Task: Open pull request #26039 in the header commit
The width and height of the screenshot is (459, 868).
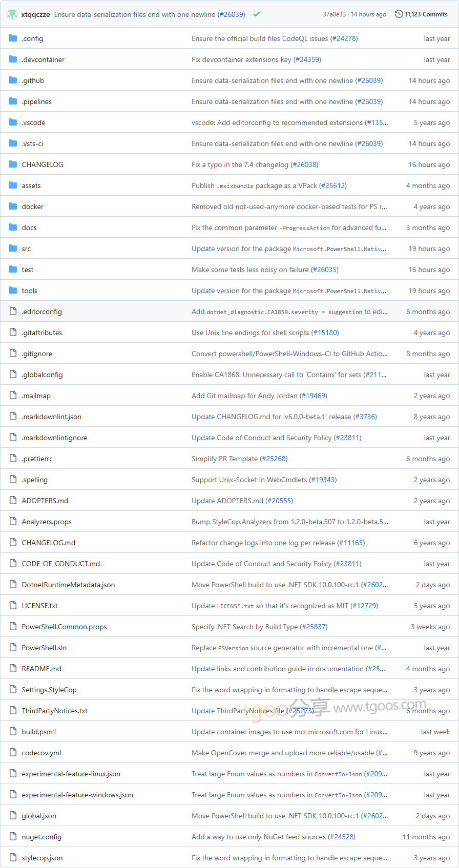Action: click(x=231, y=14)
